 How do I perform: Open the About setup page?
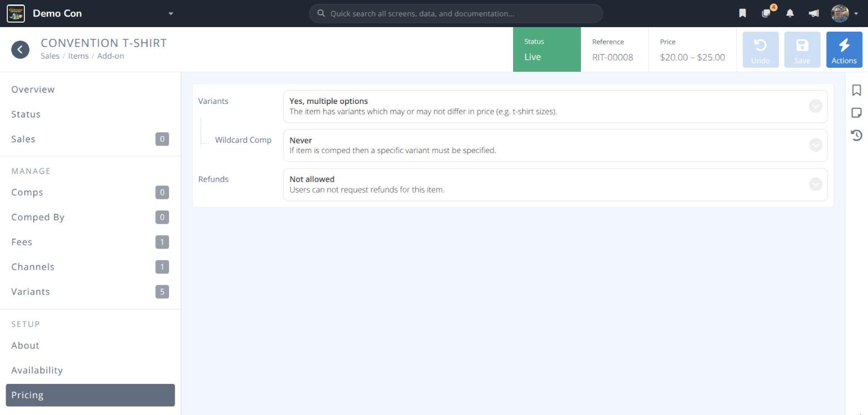click(x=90, y=346)
